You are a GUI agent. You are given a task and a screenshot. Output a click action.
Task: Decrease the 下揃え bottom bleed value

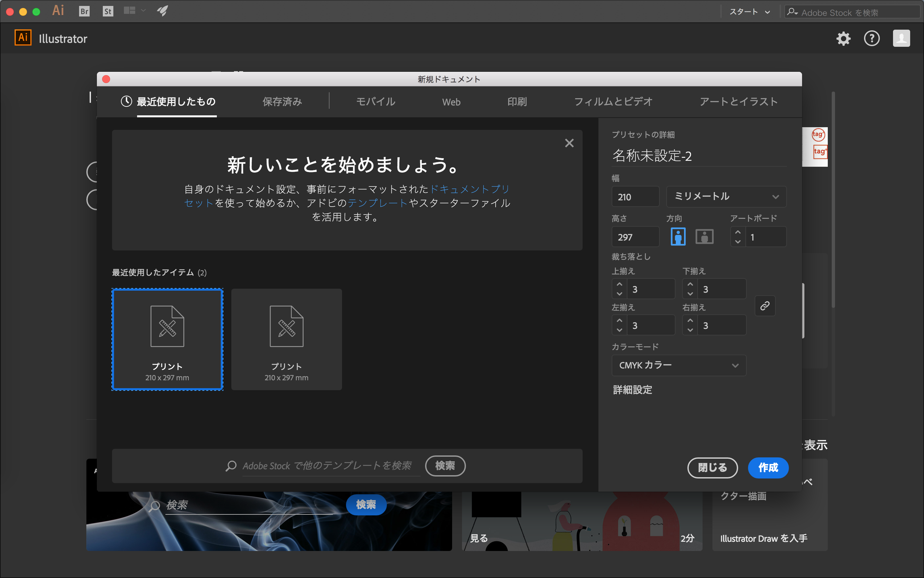690,294
